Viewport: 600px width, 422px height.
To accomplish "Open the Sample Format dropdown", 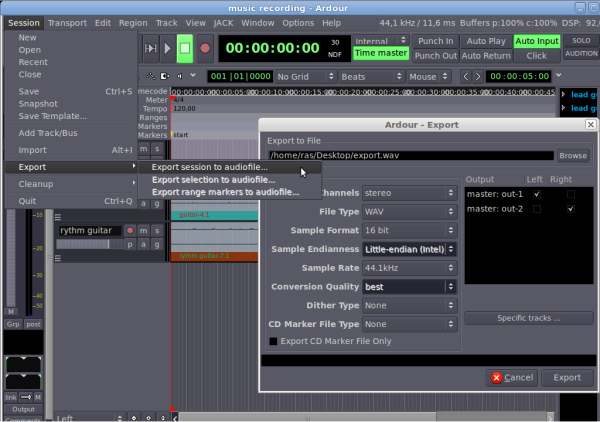I will click(x=409, y=230).
